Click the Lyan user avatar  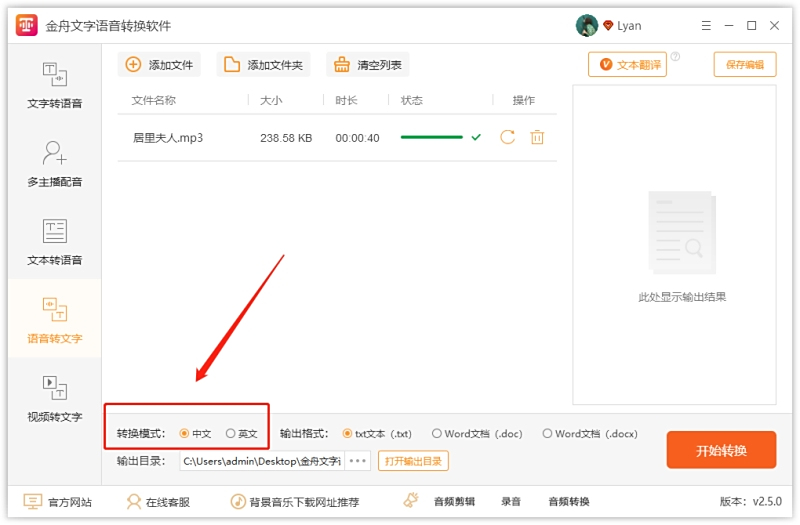pyautogui.click(x=587, y=26)
